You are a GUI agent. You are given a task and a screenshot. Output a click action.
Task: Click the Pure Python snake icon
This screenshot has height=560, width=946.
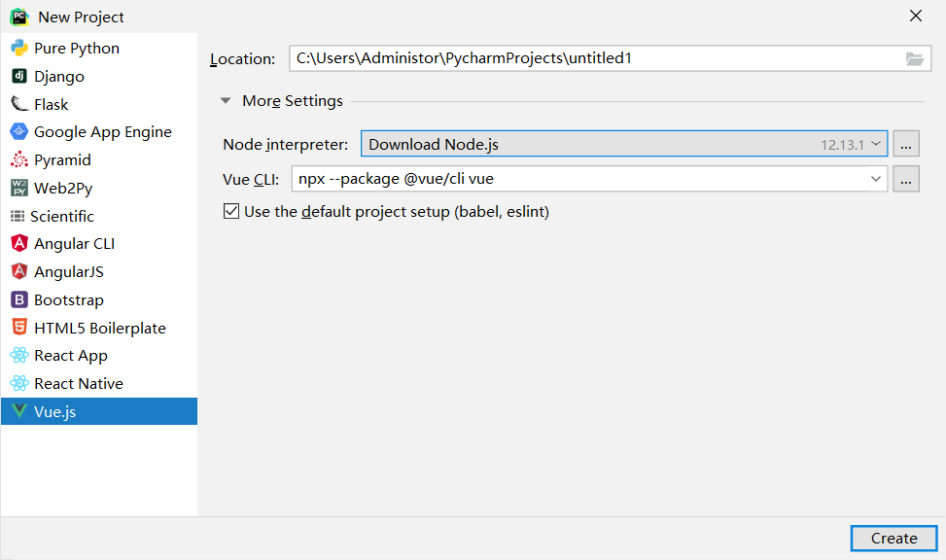click(19, 49)
